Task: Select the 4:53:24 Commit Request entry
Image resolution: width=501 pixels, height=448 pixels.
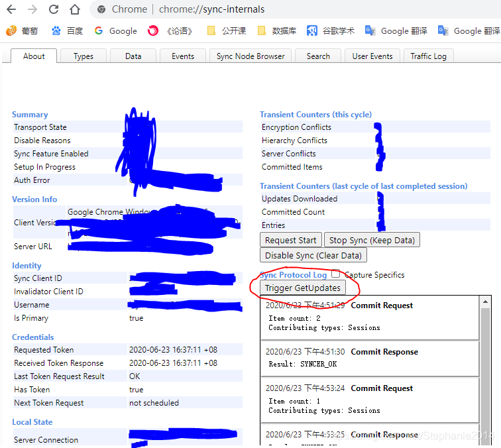Action: click(x=370, y=400)
